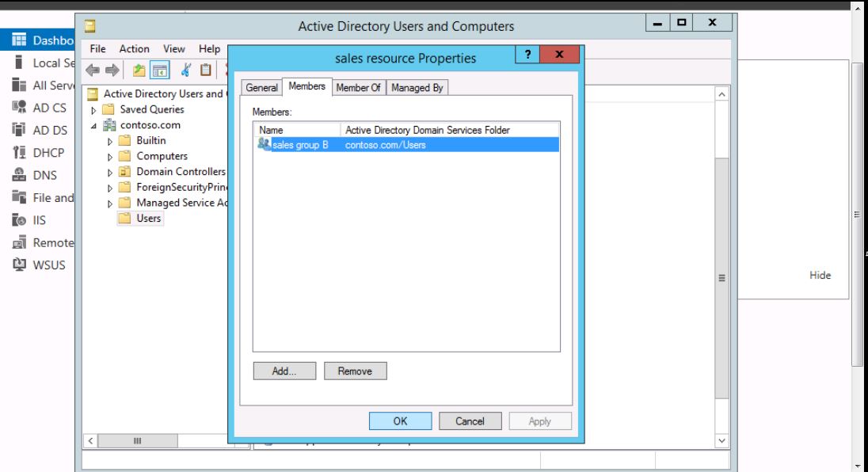This screenshot has width=868, height=472.
Task: Sort by Active Directory Domain Services Folder column
Action: [x=450, y=129]
